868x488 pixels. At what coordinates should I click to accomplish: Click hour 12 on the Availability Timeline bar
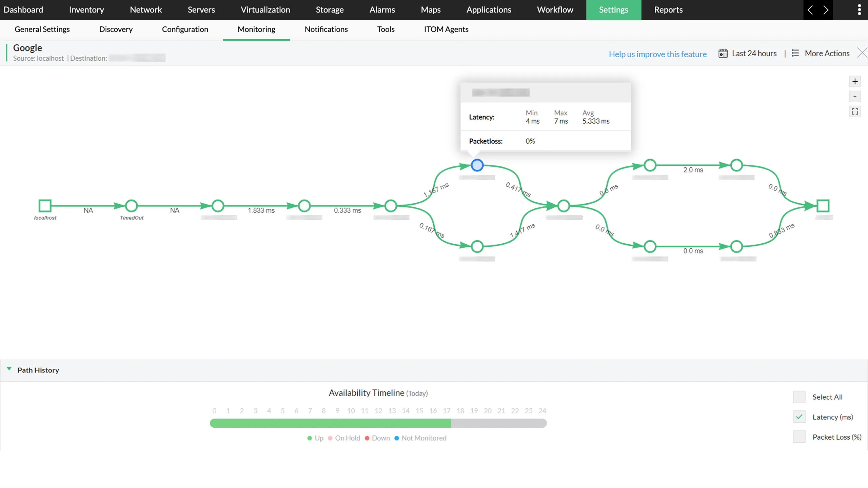tap(379, 423)
